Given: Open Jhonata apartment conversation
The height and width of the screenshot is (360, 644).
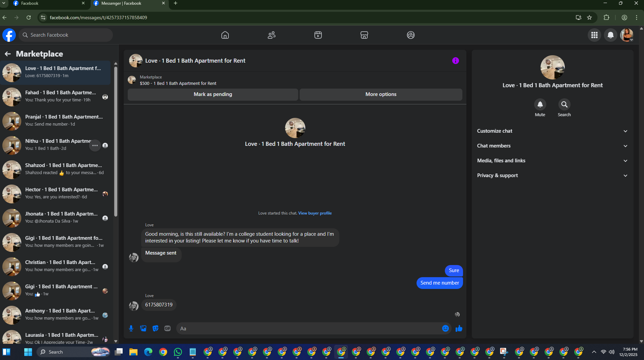Looking at the screenshot, I should click(x=56, y=218).
